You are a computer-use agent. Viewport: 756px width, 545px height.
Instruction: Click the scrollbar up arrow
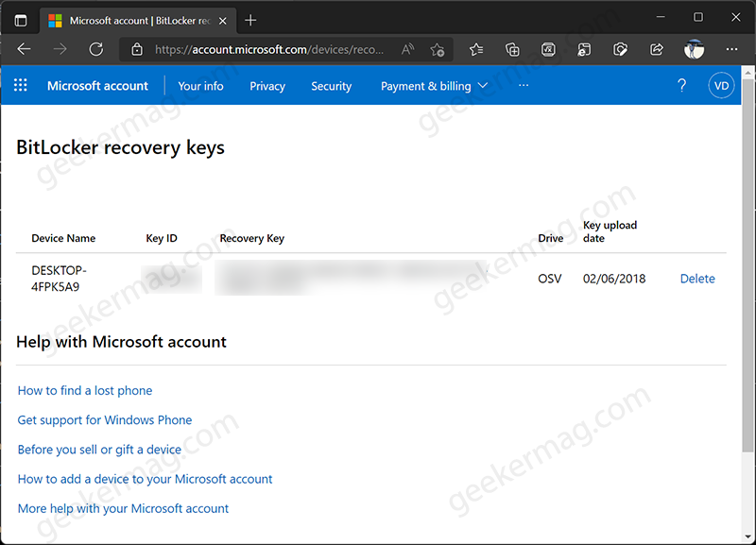747,73
